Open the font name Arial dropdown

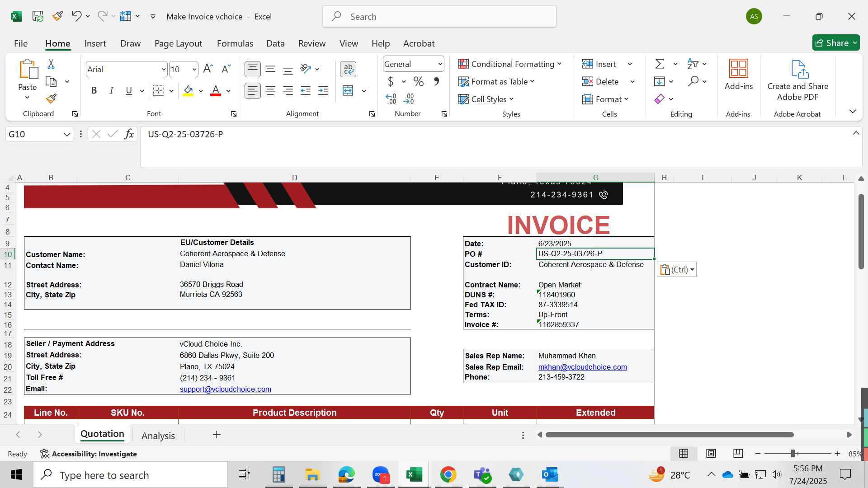pos(163,69)
